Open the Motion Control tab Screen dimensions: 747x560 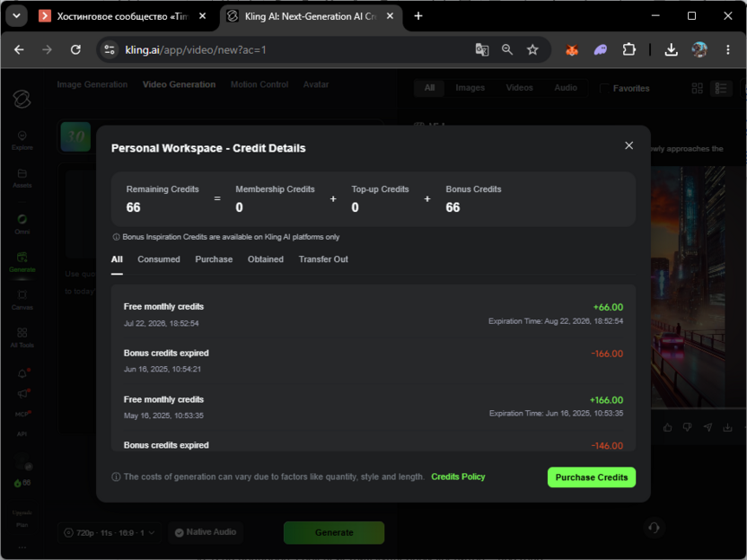[259, 84]
